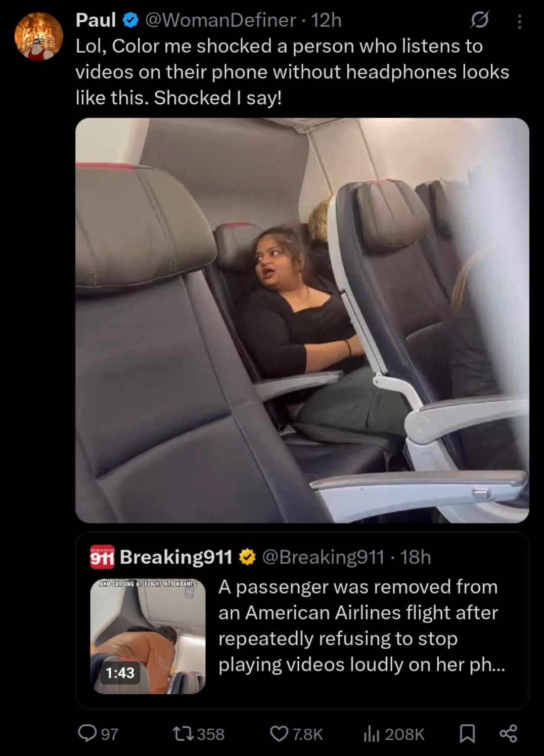Viewport: 544px width, 756px height.
Task: Click the Paul display name
Action: click(96, 20)
